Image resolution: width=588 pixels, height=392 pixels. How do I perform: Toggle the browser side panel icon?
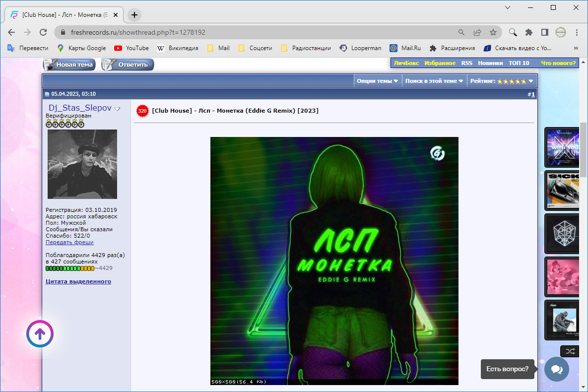[544, 32]
